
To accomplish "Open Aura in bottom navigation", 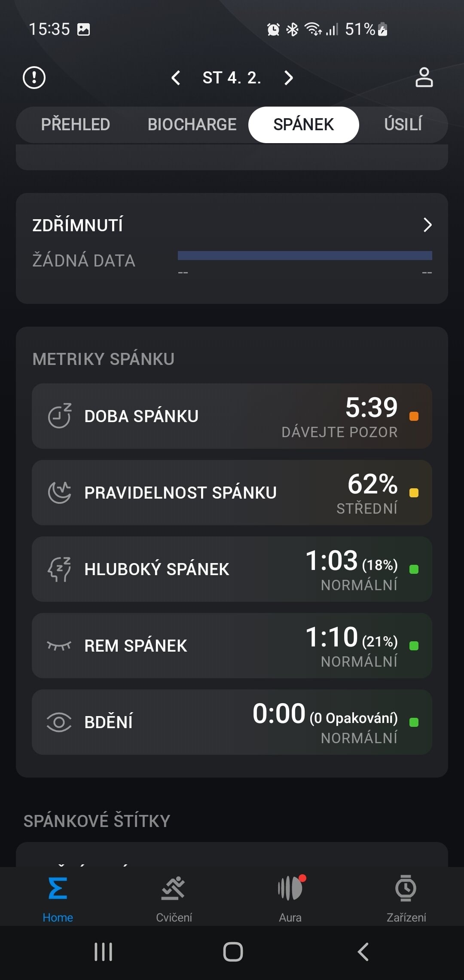I will click(x=290, y=897).
